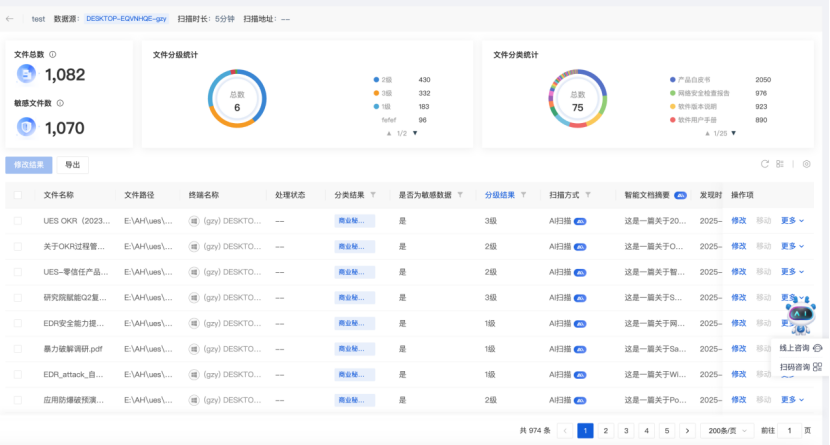This screenshot has width=830, height=445.
Task: Expand 更多 menu in UES-零信任产品 row
Action: [x=792, y=271]
